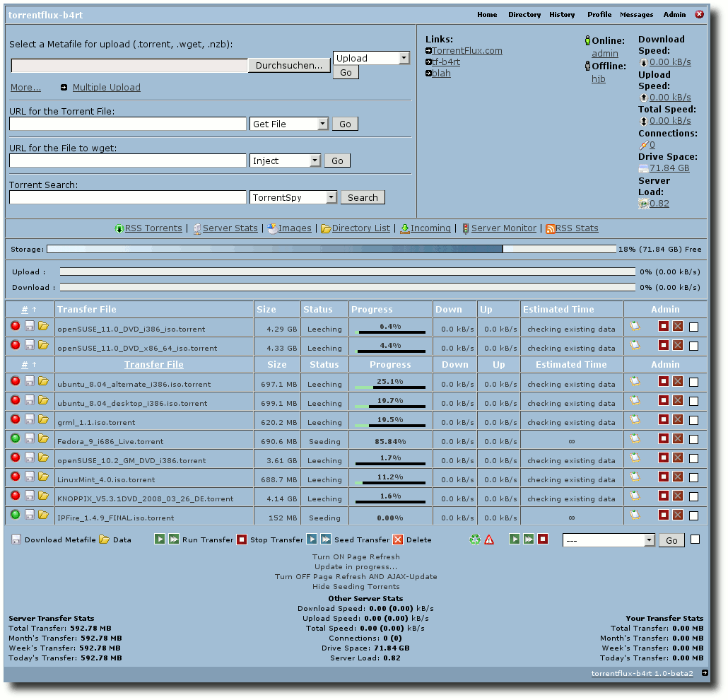The image size is (728, 700).
Task: Click the bulk stop-all red square icon
Action: pos(544,539)
